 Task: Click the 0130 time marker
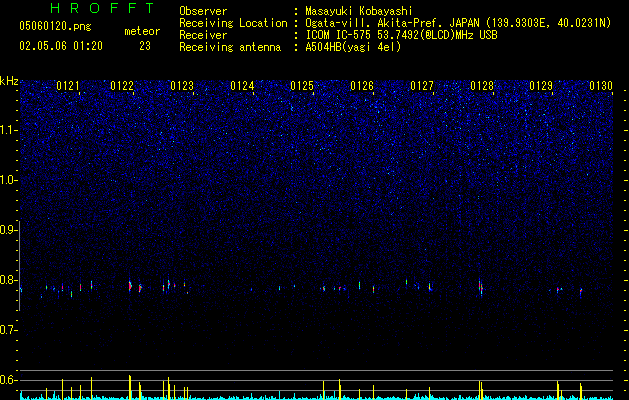(601, 86)
